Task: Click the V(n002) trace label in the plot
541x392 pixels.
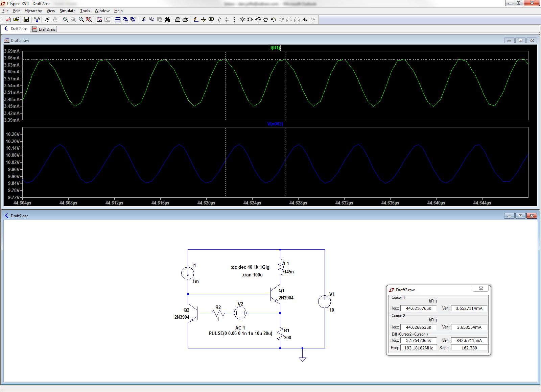Action: pyautogui.click(x=275, y=124)
